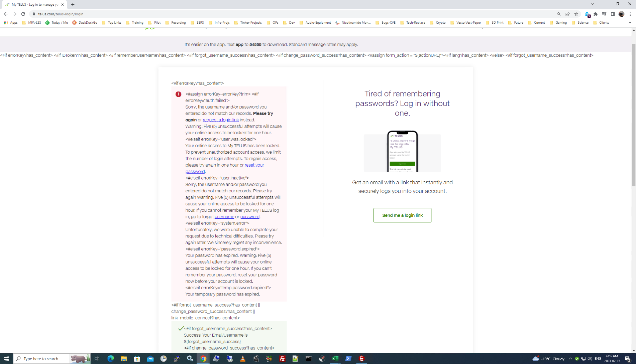
Task: Open the Top Links bookmark folder
Action: 111,23
